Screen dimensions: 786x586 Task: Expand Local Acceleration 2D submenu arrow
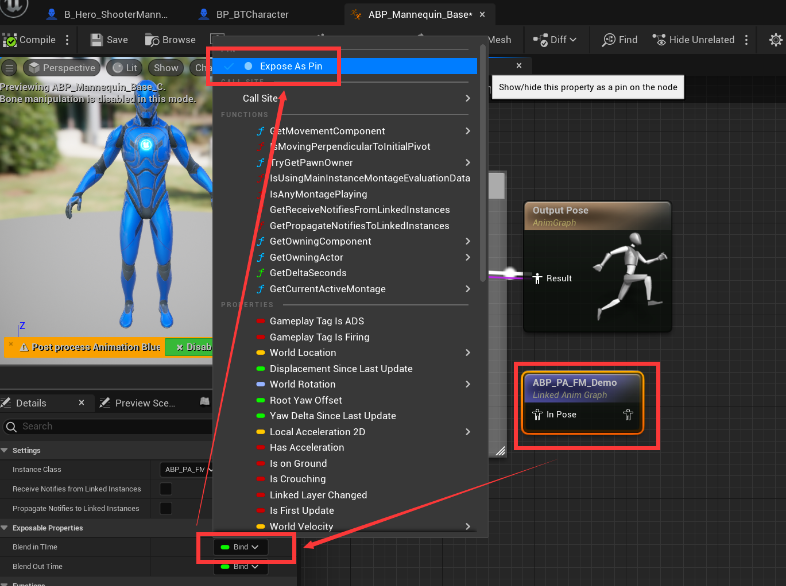pos(468,432)
